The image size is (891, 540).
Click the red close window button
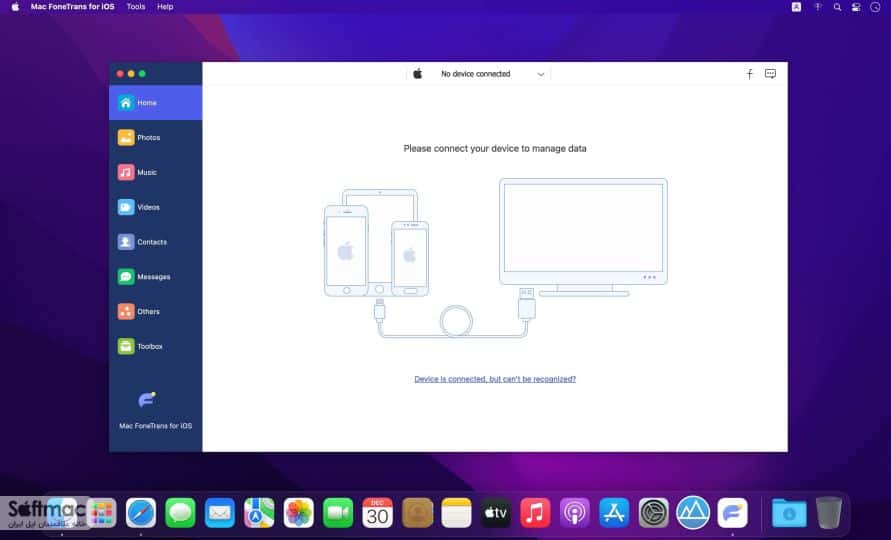120,73
